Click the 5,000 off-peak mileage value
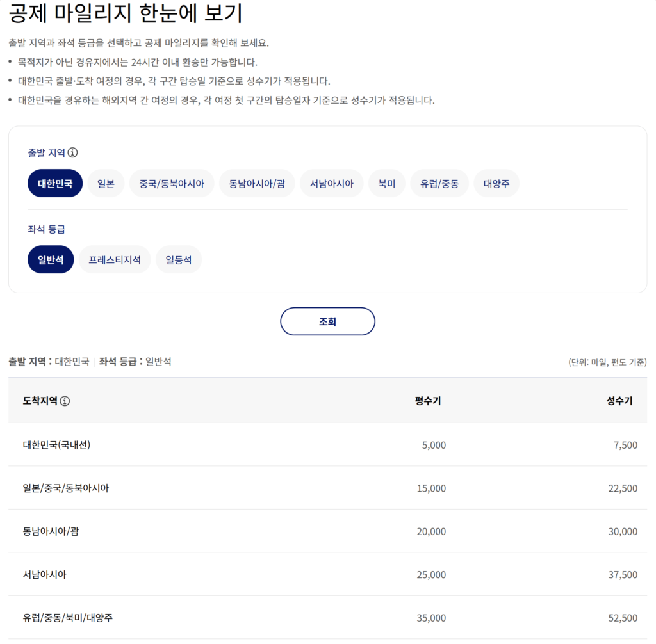 (434, 445)
